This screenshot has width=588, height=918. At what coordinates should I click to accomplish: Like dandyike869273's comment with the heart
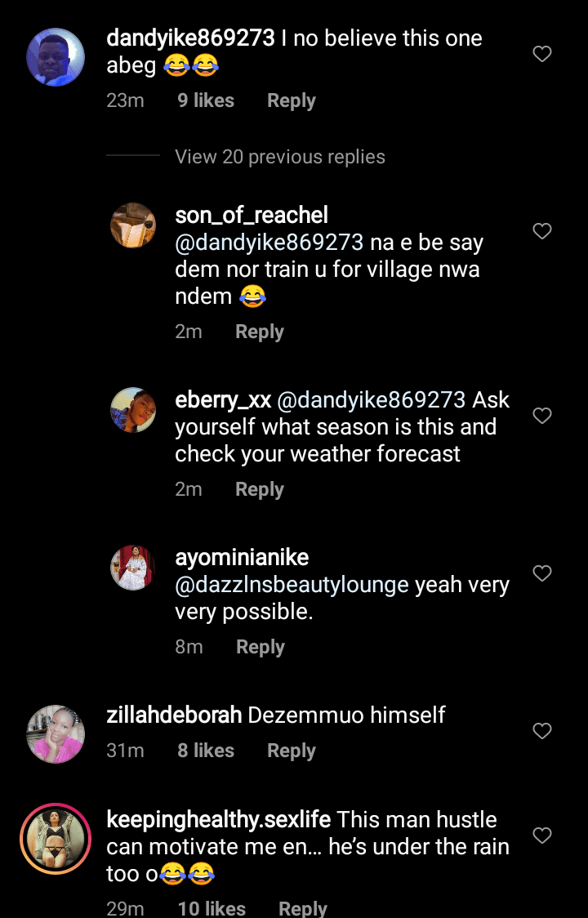pyautogui.click(x=542, y=54)
